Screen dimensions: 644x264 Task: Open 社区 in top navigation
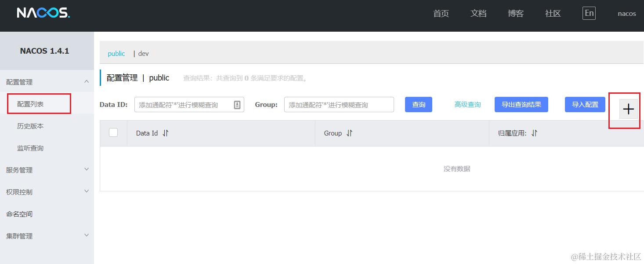(553, 14)
